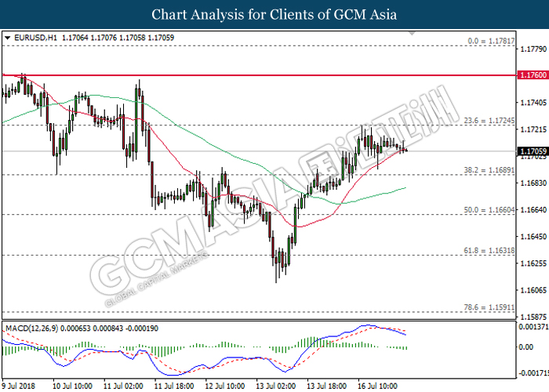
Task: Click the EURUSD,H1 symbol label
Action: pos(35,38)
